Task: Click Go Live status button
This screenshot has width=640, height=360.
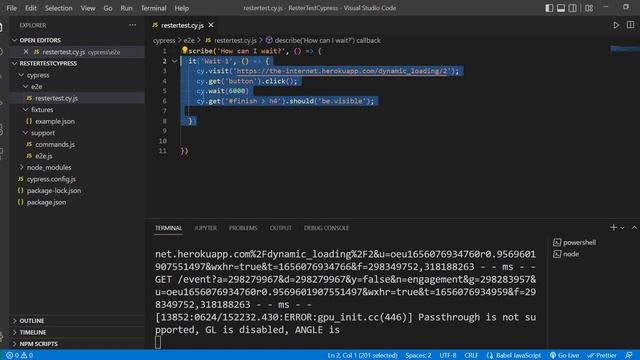Action: (564, 356)
